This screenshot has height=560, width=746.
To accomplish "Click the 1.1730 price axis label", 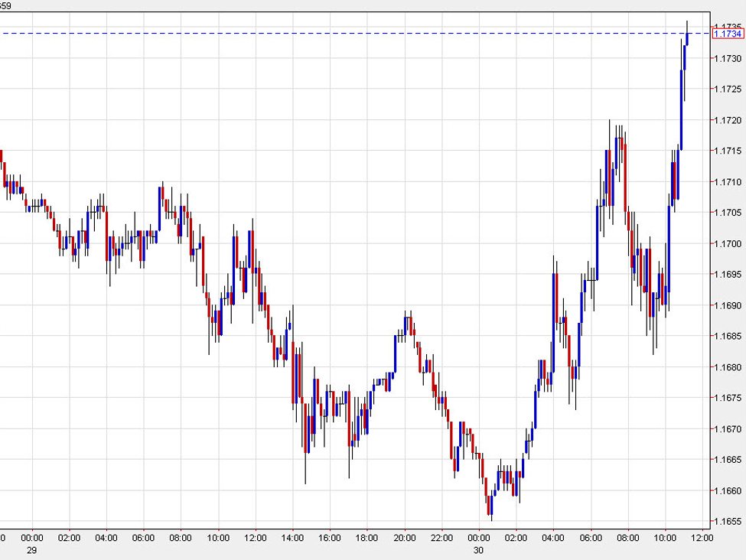I will (726, 59).
